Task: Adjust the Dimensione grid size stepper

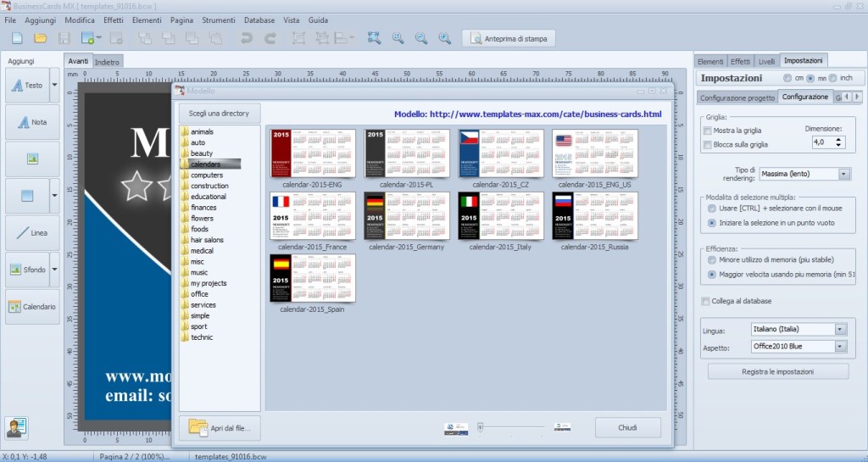Action: 838,142
